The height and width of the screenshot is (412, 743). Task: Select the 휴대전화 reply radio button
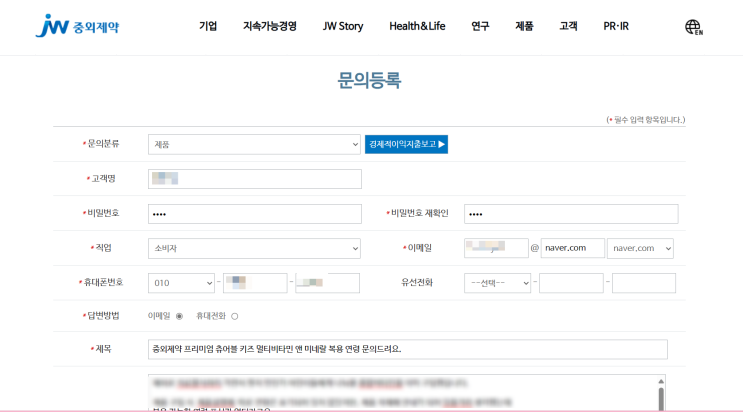pos(235,316)
